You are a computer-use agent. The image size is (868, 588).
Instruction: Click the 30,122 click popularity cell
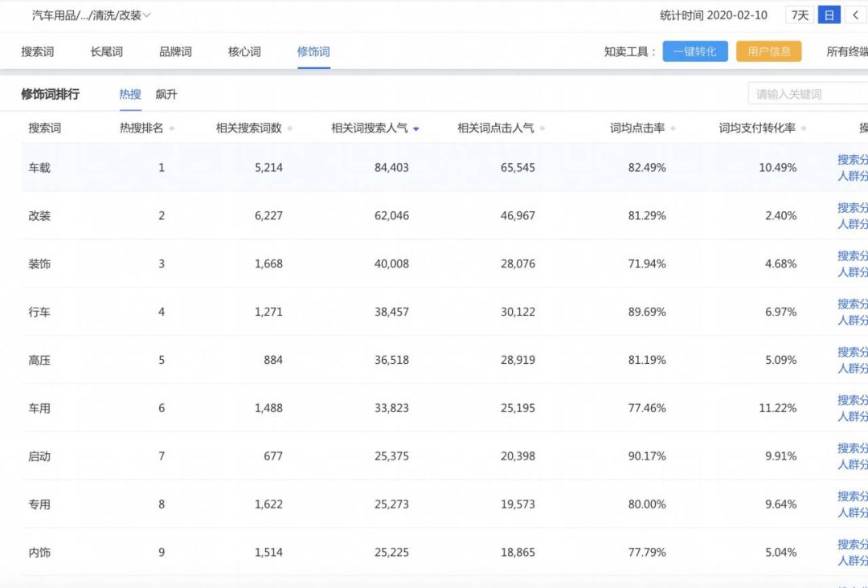point(518,312)
